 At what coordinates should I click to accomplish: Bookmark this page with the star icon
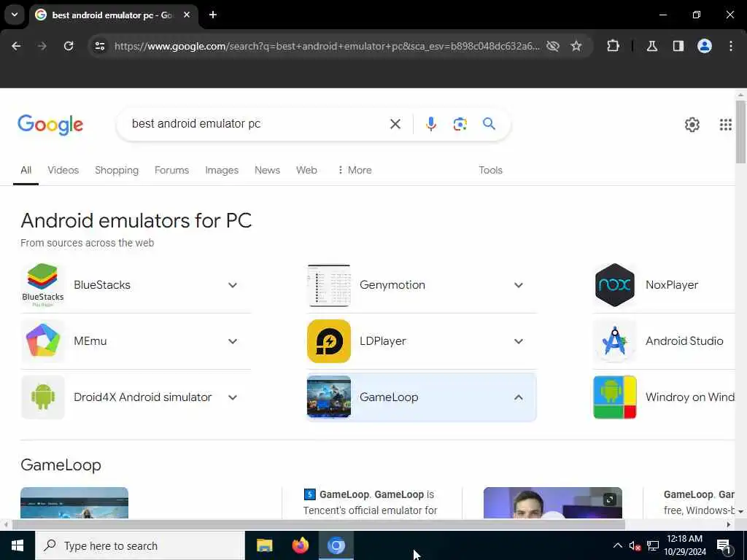[576, 46]
